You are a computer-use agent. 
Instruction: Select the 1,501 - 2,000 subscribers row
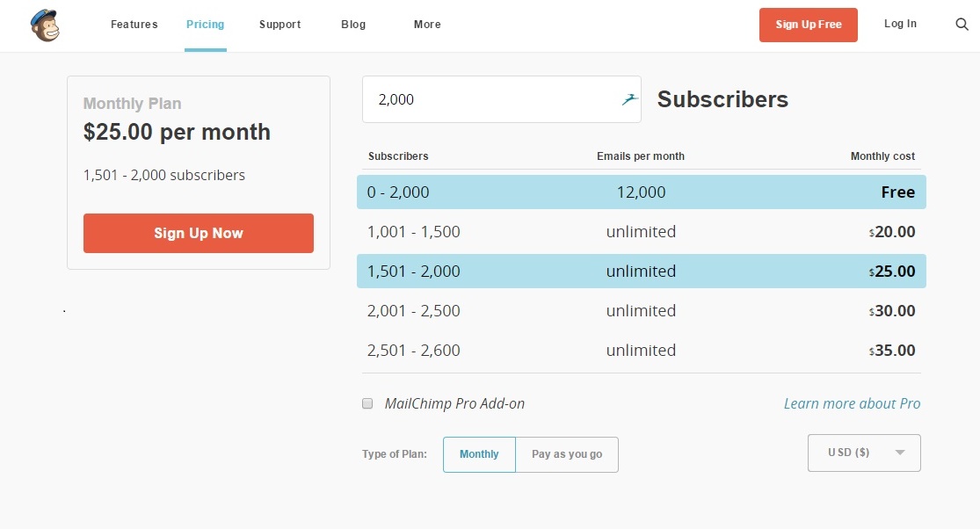click(642, 271)
